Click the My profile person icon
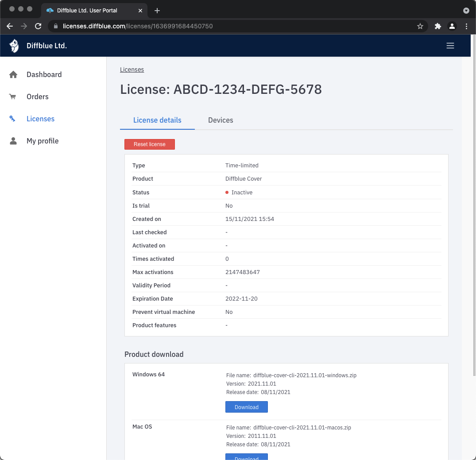 (x=13, y=141)
